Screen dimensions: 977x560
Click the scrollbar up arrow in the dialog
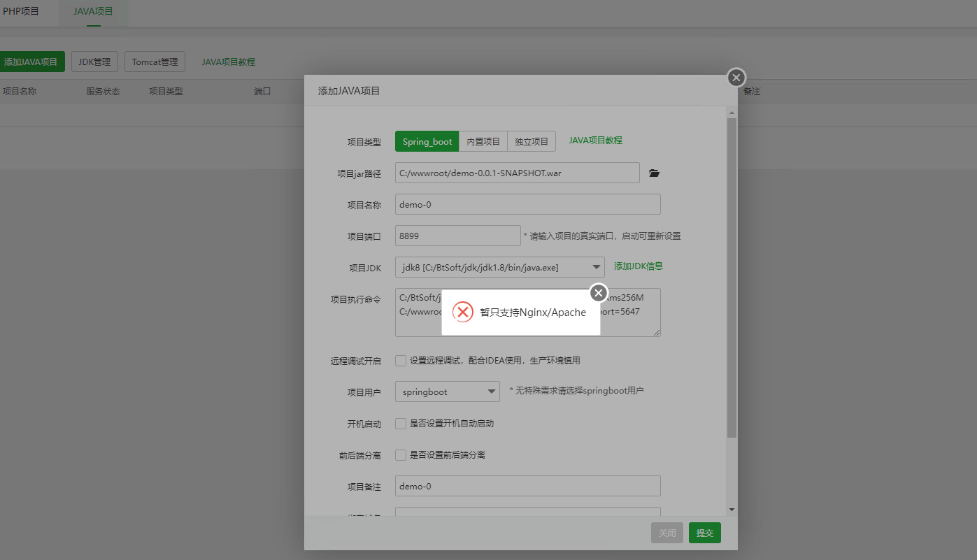point(732,113)
